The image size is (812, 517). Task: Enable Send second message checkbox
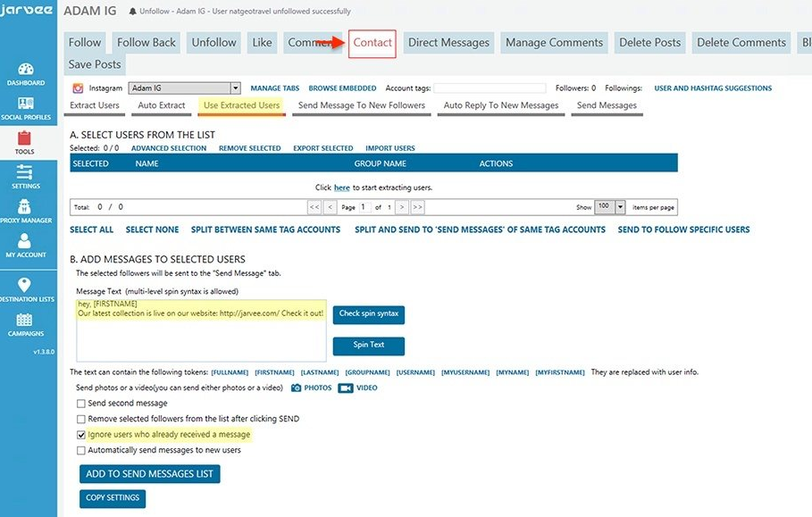[x=80, y=404]
